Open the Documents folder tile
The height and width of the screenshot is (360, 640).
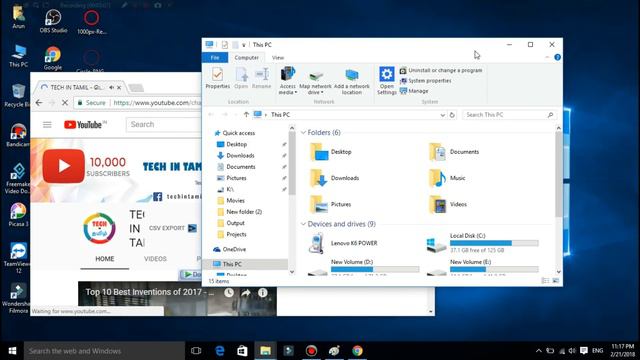pos(454,152)
